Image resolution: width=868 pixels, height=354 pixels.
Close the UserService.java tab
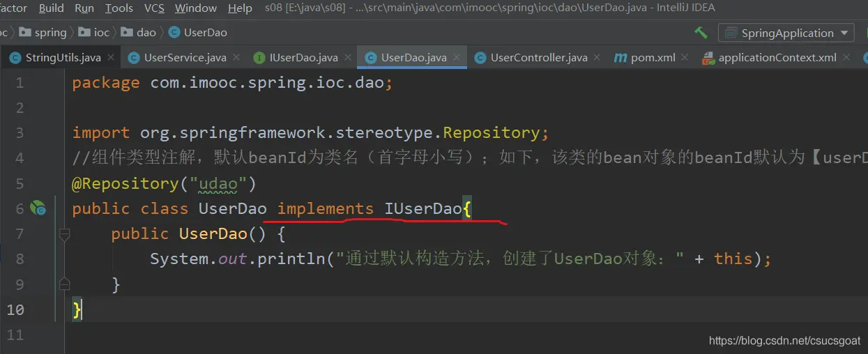[236, 58]
